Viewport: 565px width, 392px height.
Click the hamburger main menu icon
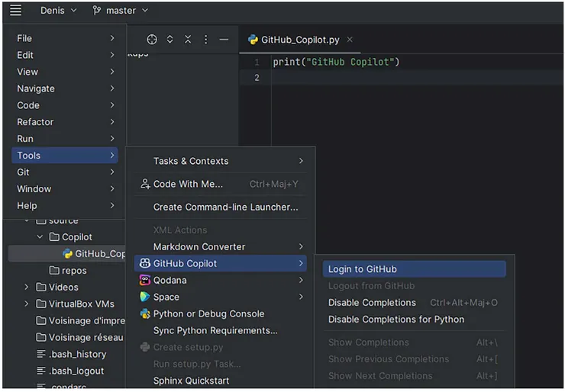pyautogui.click(x=15, y=11)
